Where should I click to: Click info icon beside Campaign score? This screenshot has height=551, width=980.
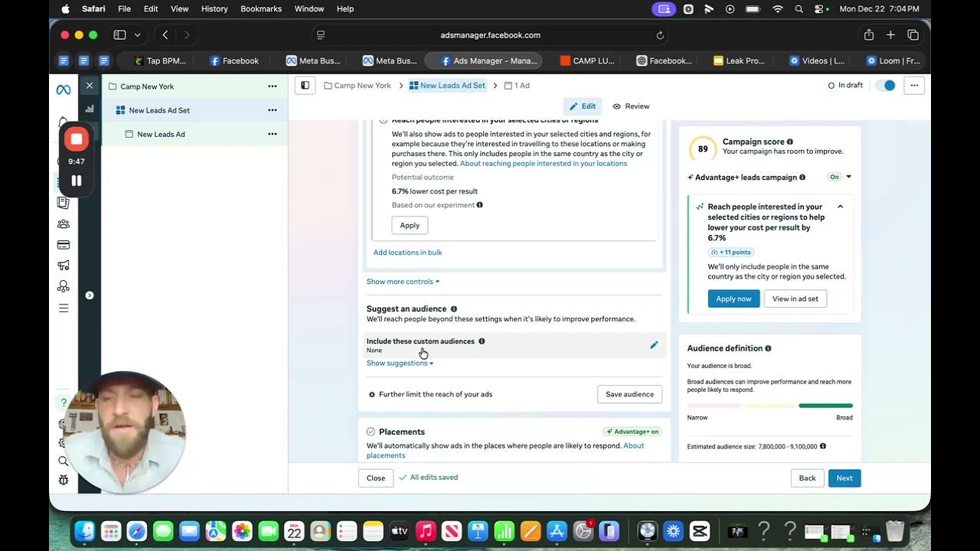tap(790, 142)
